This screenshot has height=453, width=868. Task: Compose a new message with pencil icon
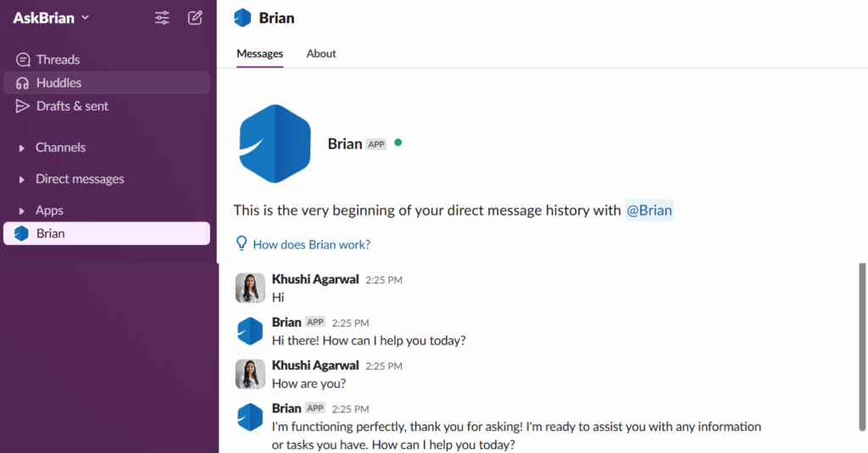click(x=195, y=18)
